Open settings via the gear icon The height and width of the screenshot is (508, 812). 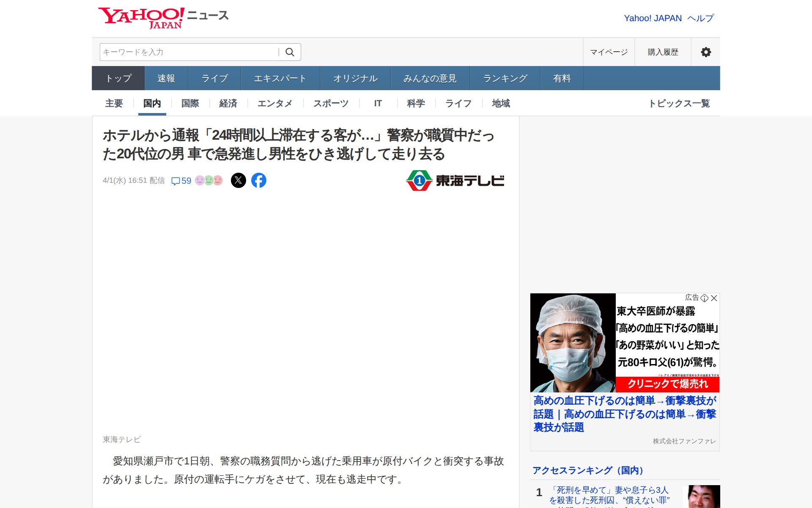(x=705, y=52)
